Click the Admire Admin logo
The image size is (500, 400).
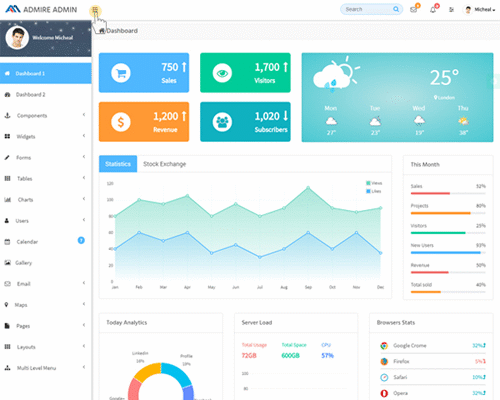(41, 9)
